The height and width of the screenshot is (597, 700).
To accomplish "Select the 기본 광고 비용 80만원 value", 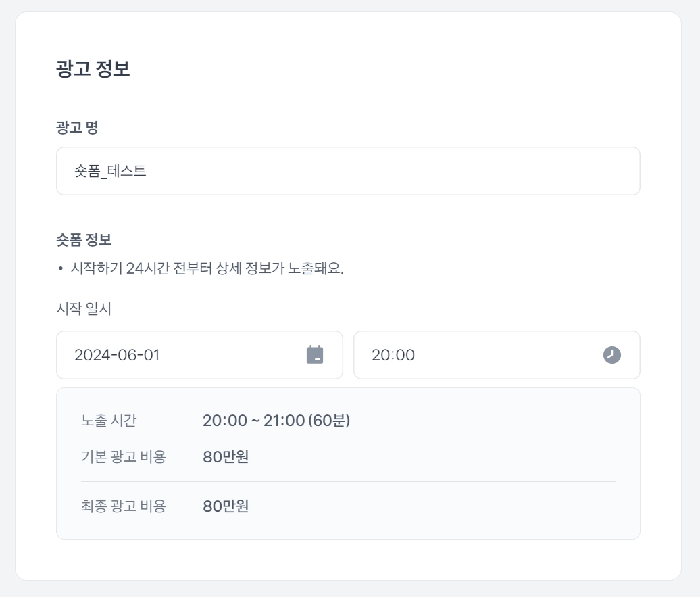I will [226, 457].
